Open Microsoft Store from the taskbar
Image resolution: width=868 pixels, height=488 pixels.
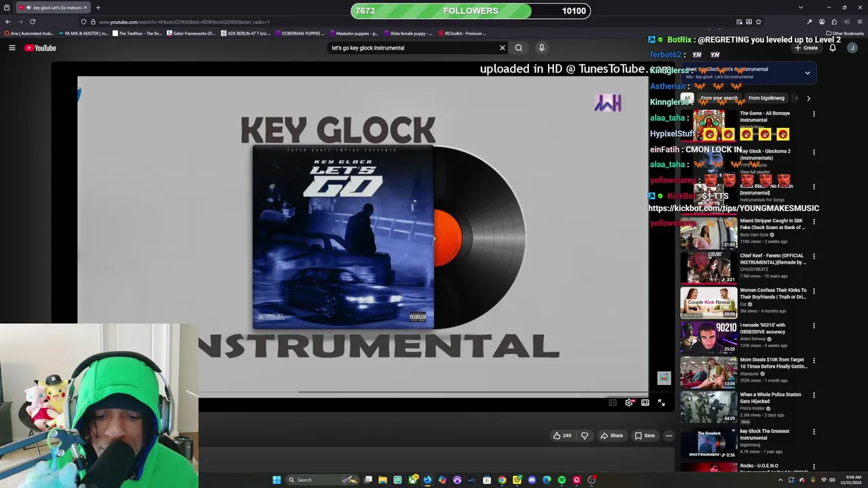[487, 480]
